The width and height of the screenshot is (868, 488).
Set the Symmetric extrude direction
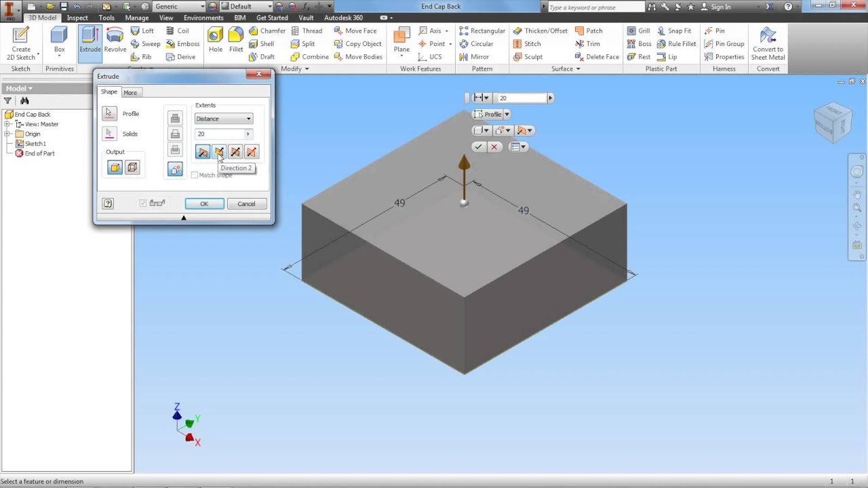[235, 152]
